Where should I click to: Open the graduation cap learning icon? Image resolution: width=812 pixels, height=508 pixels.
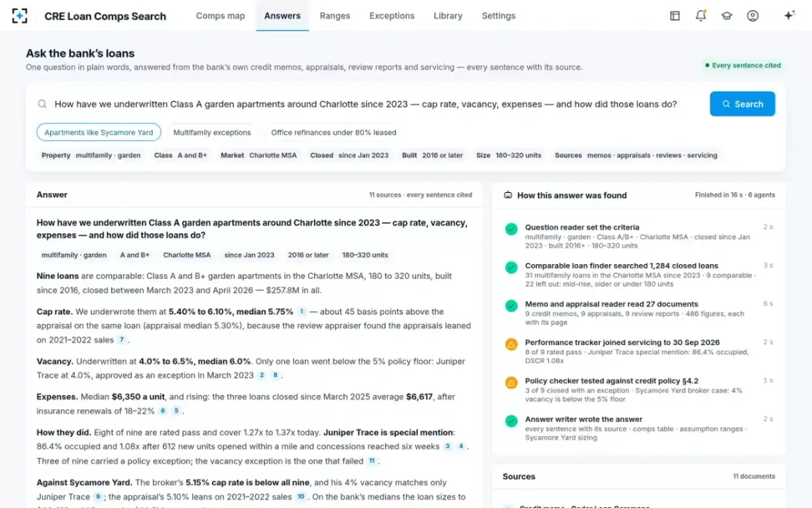[x=727, y=16]
